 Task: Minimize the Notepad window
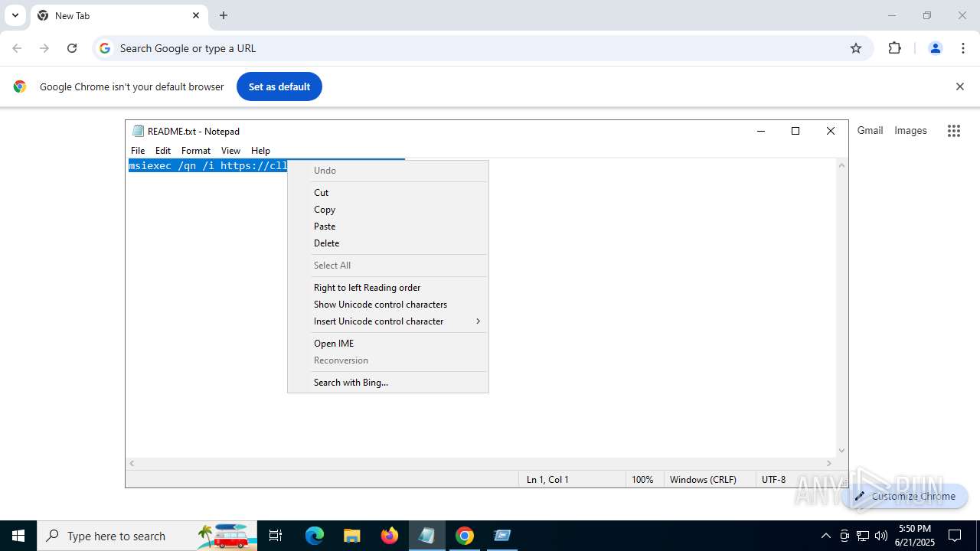tap(761, 131)
